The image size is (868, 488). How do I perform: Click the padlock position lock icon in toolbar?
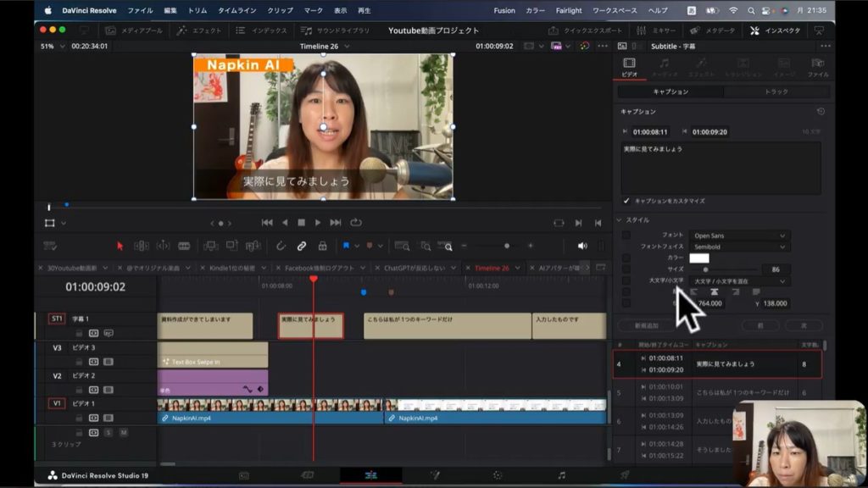(x=322, y=246)
